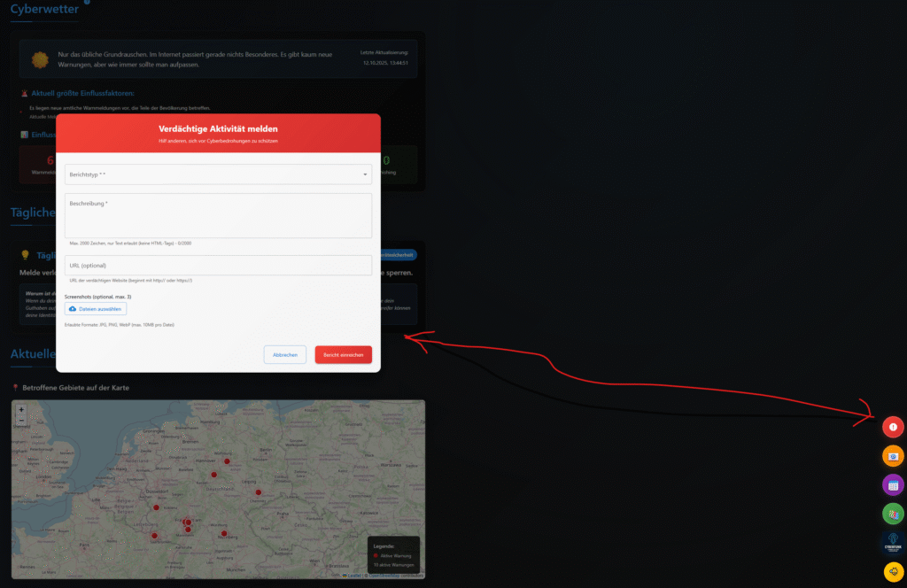Cancel the report with Abbrechen
This screenshot has width=907, height=588.
point(285,354)
